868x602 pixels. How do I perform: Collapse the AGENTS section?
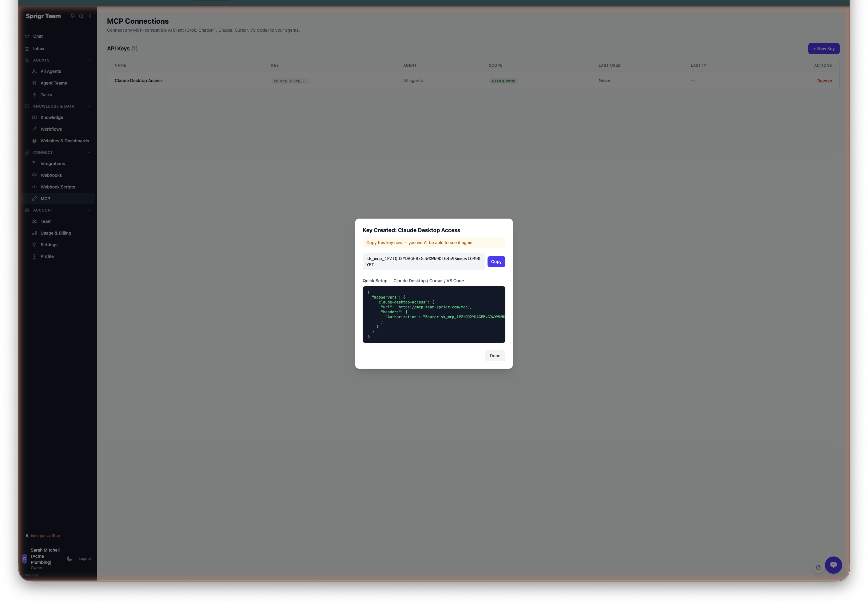pos(89,60)
